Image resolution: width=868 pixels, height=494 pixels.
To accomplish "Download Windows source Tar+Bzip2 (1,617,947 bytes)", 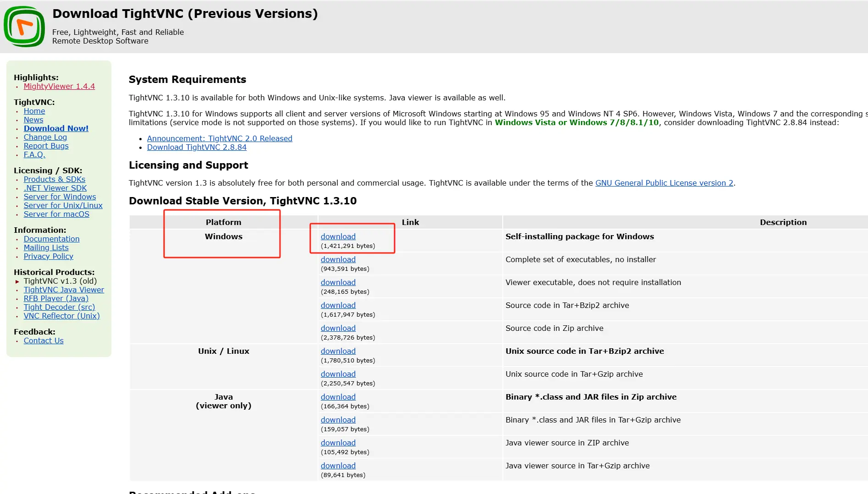I will tap(338, 305).
